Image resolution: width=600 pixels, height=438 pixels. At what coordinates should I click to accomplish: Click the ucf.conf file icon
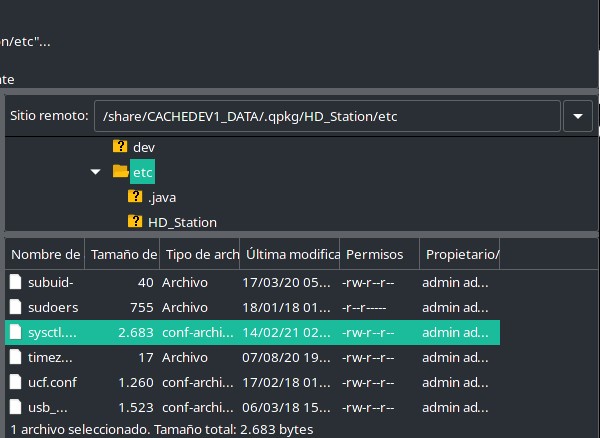(15, 382)
